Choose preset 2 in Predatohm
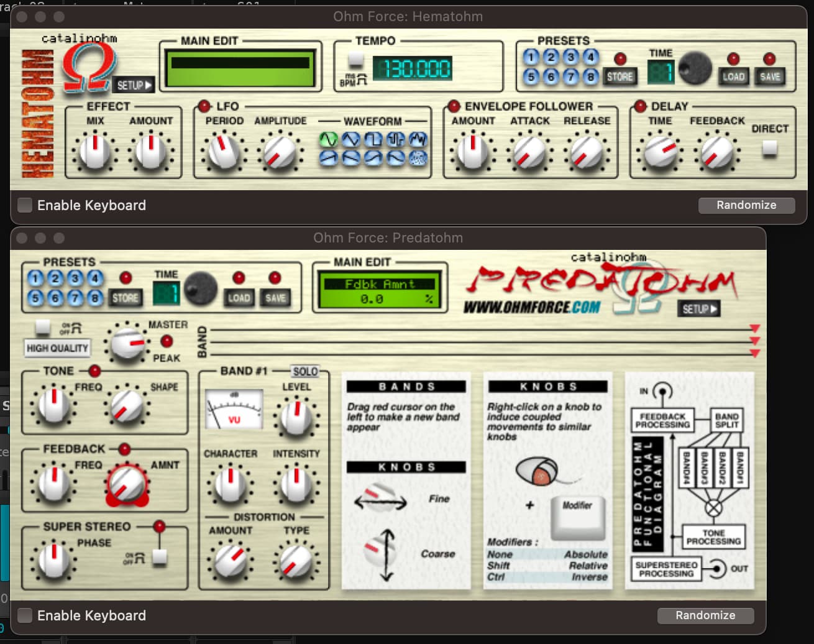Image resolution: width=814 pixels, height=644 pixels. coord(55,278)
